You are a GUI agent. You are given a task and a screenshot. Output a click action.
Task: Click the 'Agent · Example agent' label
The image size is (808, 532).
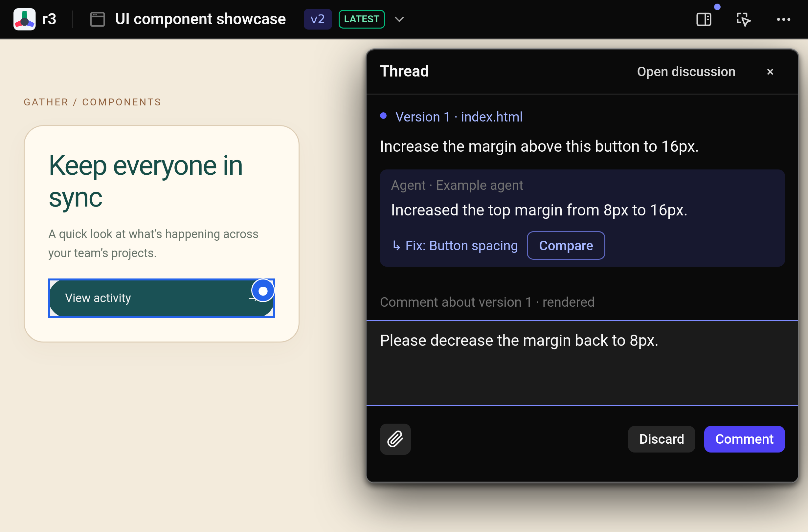click(457, 185)
